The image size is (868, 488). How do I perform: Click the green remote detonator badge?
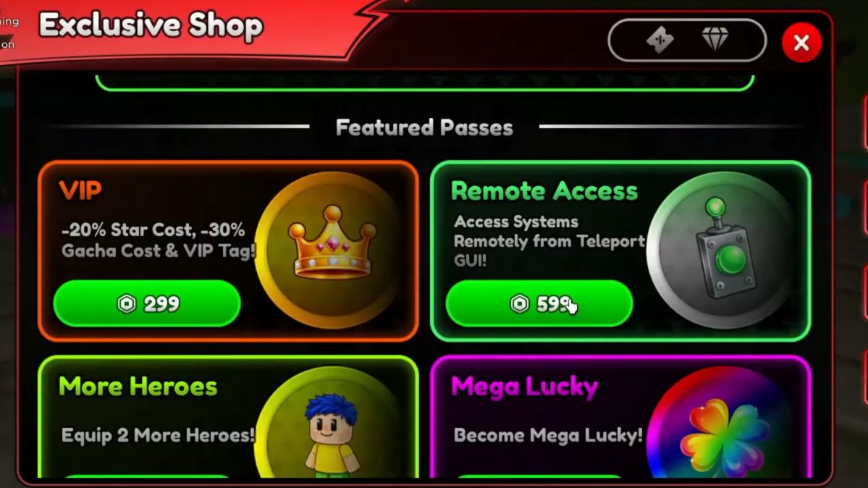[x=723, y=250]
